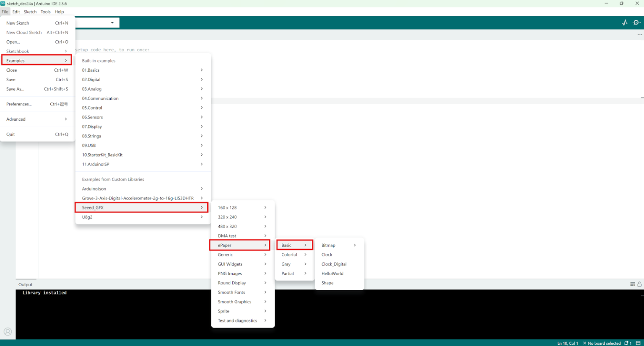Click the editor tab's three-dot menu
The height and width of the screenshot is (346, 644).
639,35
